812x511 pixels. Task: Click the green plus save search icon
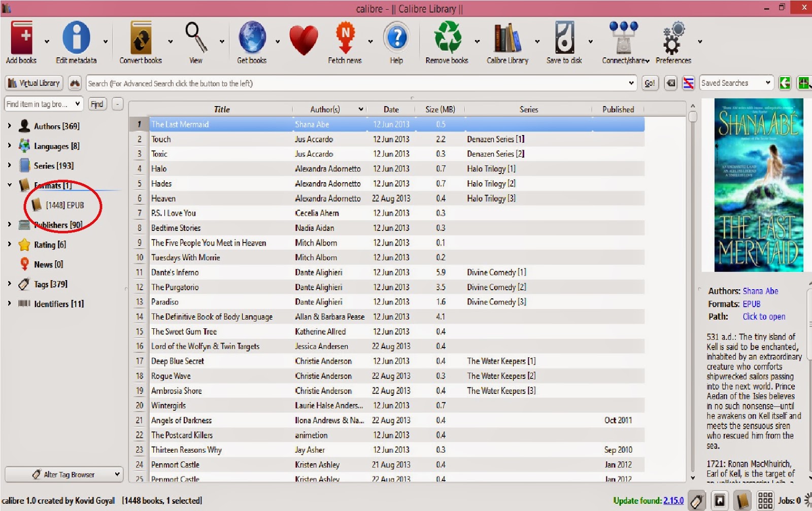point(803,83)
